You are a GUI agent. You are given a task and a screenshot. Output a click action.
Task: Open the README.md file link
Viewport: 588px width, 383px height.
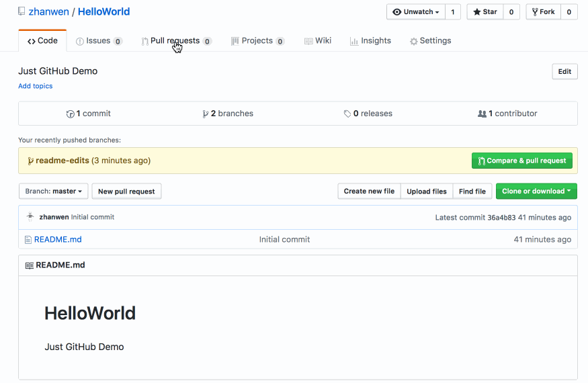(58, 239)
